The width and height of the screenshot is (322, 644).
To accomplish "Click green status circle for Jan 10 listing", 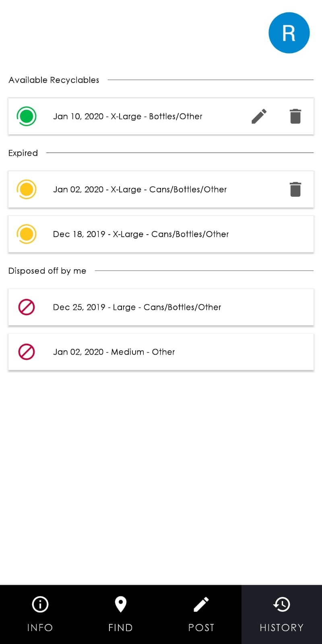I will pos(27,116).
